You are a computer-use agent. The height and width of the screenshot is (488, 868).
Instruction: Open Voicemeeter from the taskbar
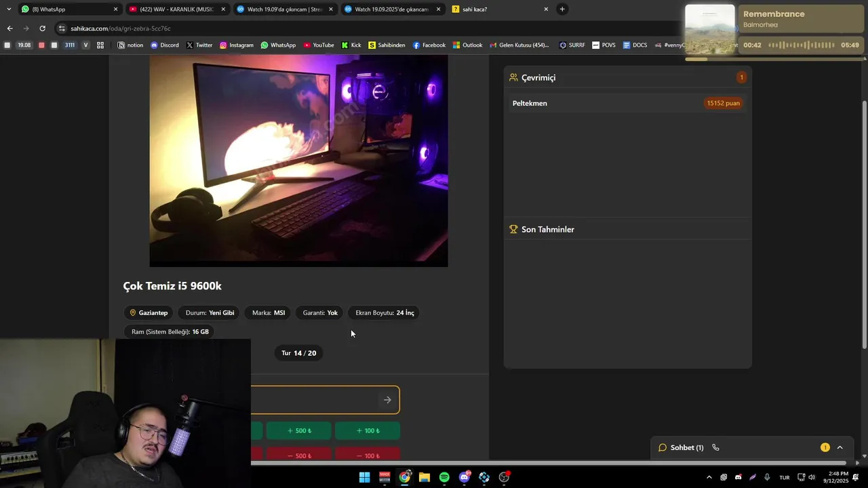(384, 477)
